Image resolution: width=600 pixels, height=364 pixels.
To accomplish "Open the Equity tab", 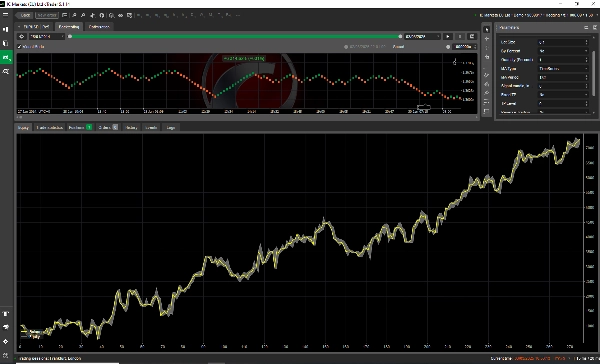I will point(23,127).
